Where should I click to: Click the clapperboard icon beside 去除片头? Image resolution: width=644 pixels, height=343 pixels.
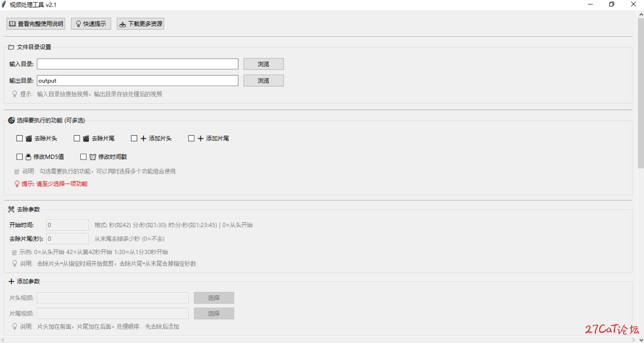[x=29, y=139]
